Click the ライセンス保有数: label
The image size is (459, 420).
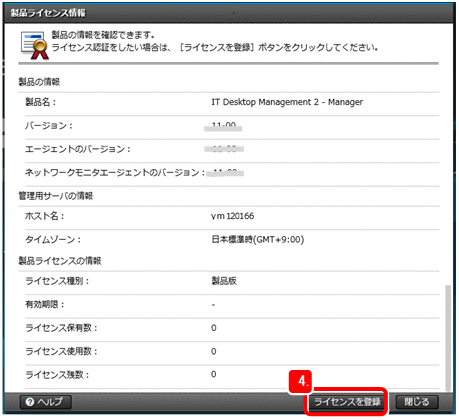(x=61, y=328)
